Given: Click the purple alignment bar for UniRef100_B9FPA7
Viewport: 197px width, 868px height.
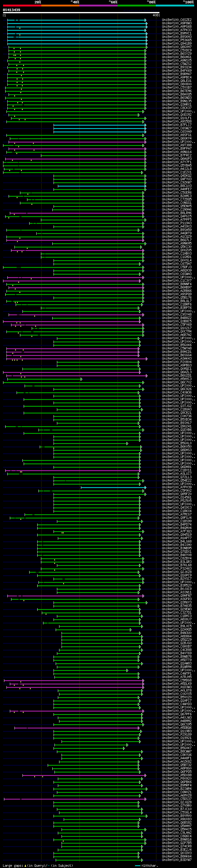Looking at the screenshot, I should pyautogui.click(x=78, y=149).
